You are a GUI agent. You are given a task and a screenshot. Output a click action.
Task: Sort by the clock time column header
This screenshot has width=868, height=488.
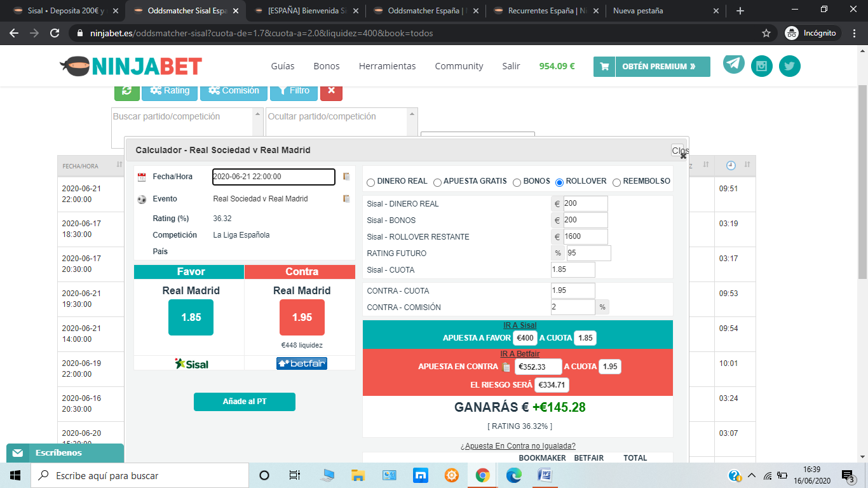coord(735,165)
